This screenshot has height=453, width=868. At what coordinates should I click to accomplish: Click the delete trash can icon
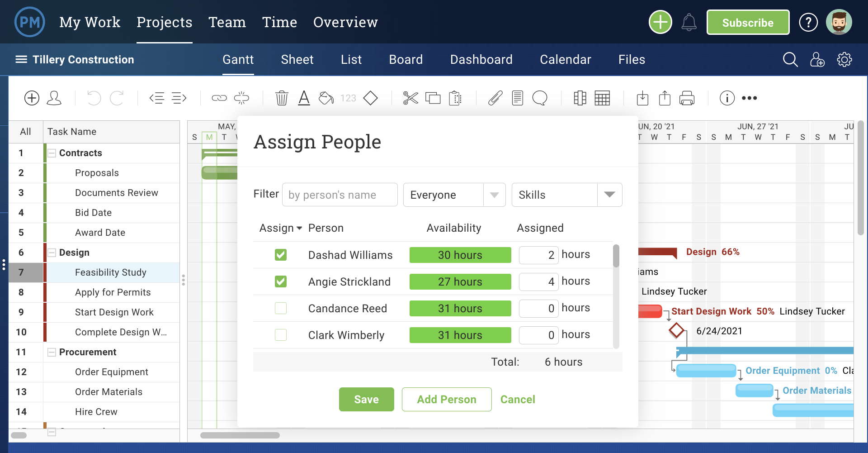(282, 98)
